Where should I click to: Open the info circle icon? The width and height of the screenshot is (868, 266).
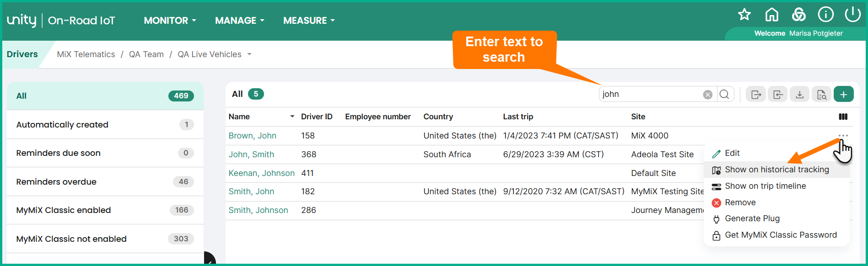tap(825, 15)
